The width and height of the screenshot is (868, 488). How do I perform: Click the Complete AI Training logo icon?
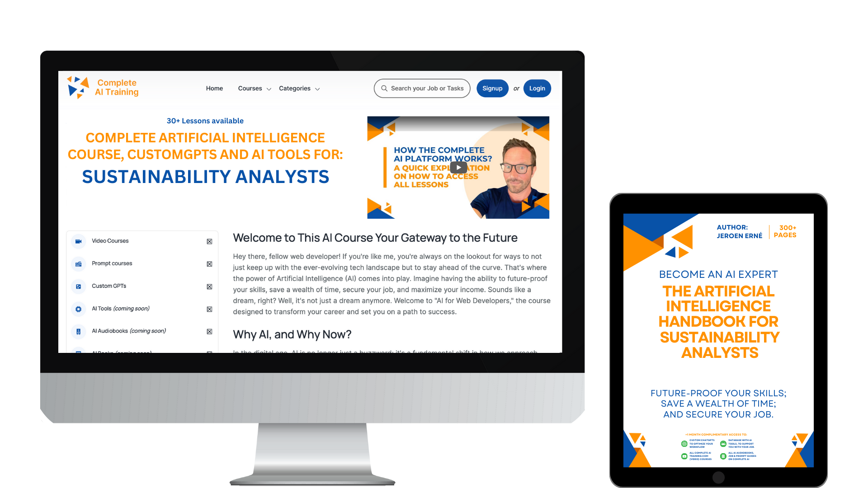point(77,88)
